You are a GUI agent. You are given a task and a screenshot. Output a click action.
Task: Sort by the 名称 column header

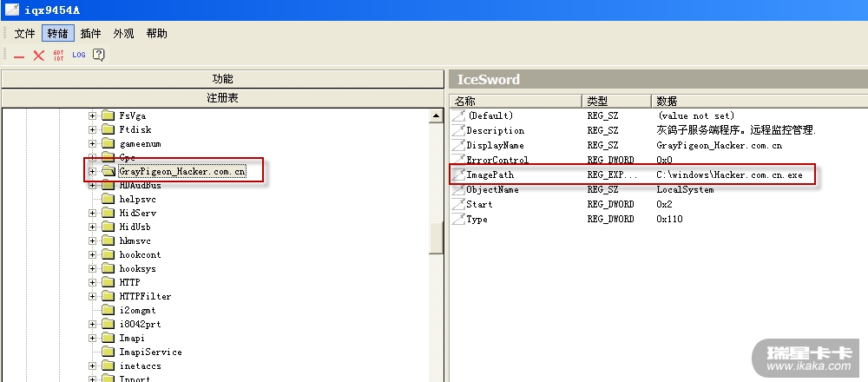[x=516, y=101]
